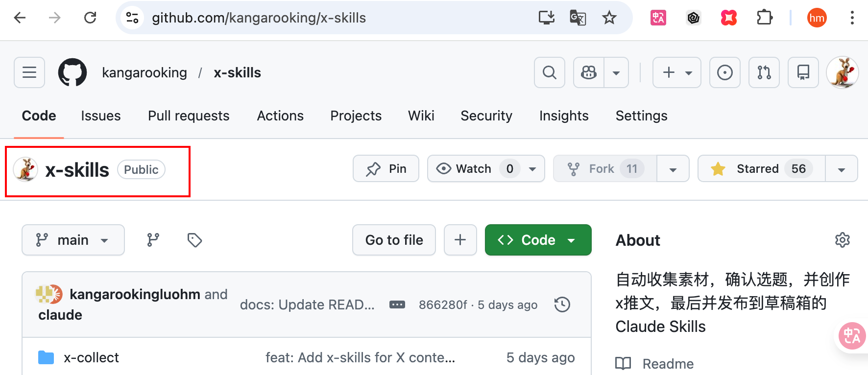Switch to the Issues tab
Viewport: 868px width, 375px height.
pos(101,116)
